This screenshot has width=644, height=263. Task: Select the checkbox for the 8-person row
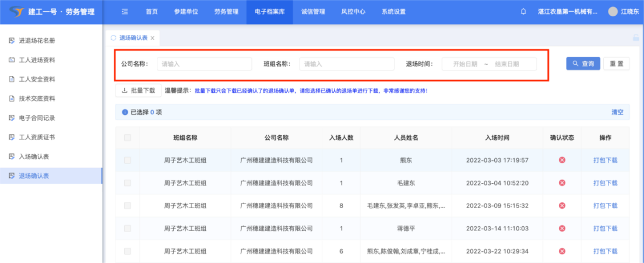(x=128, y=205)
